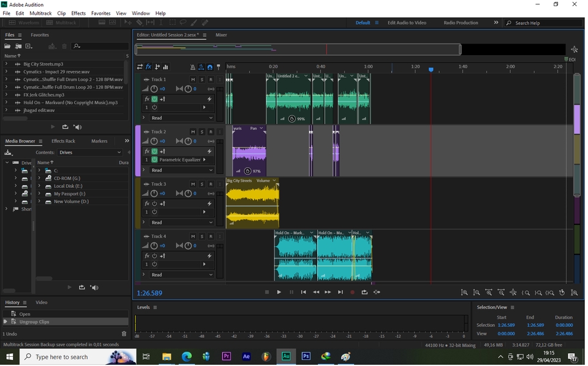Toggle Parametric Equalizer power on Track 2
Viewport: 588px width, 366px height.
[154, 160]
